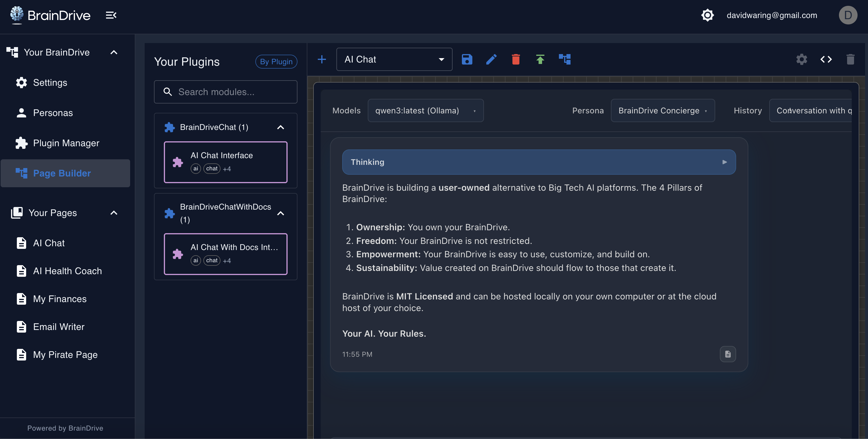Collapse the sidebar with hamburger toggle
Viewport: 868px width, 439px height.
111,15
